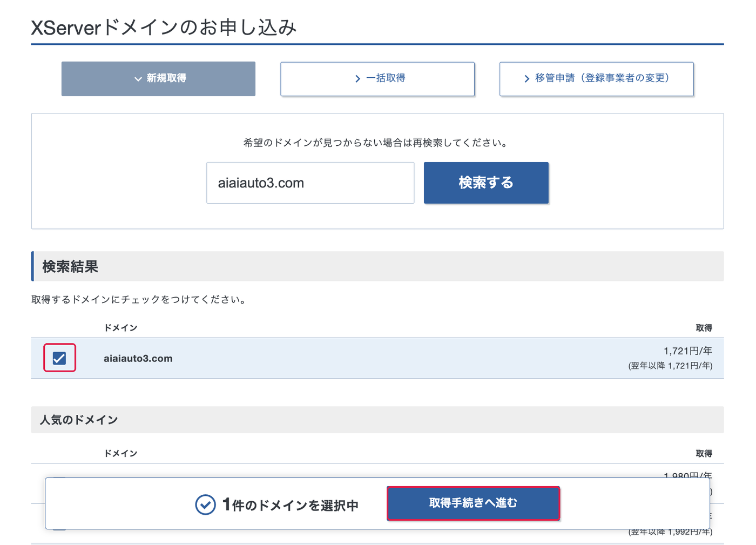The height and width of the screenshot is (545, 756).
Task: Select the 新規取得 tab
Action: [x=158, y=79]
